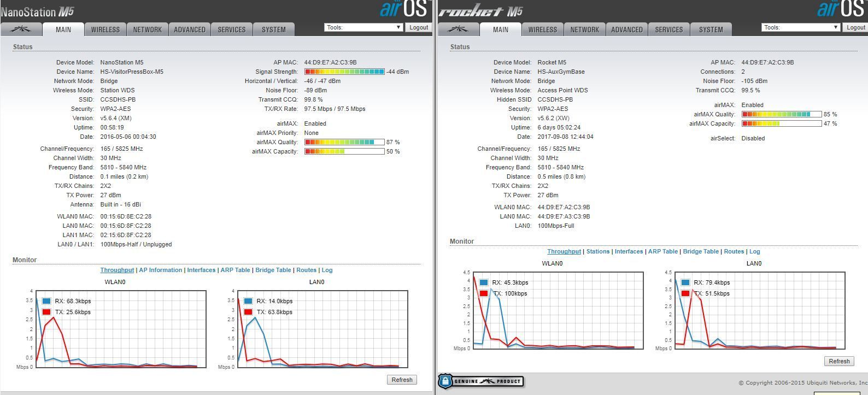Click the Signal Strength bar in NanoStation

(x=344, y=72)
